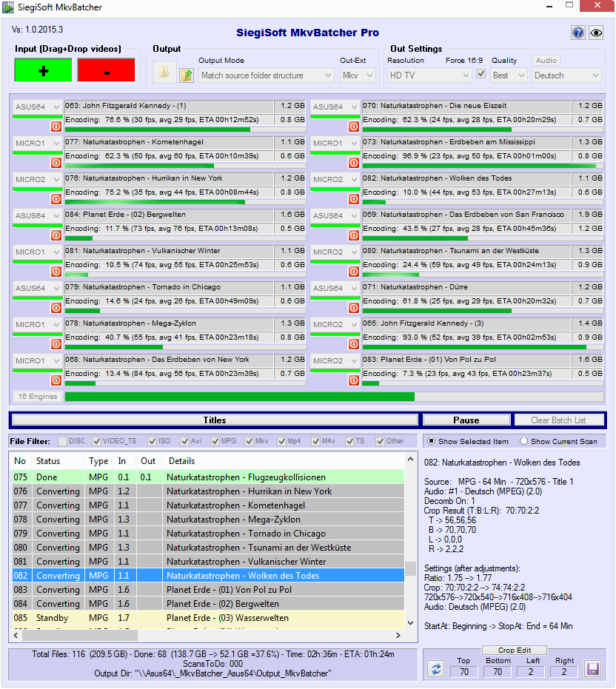Viewport: 616px width, 689px height.
Task: Sort batch list by Type column header
Action: pos(99,461)
